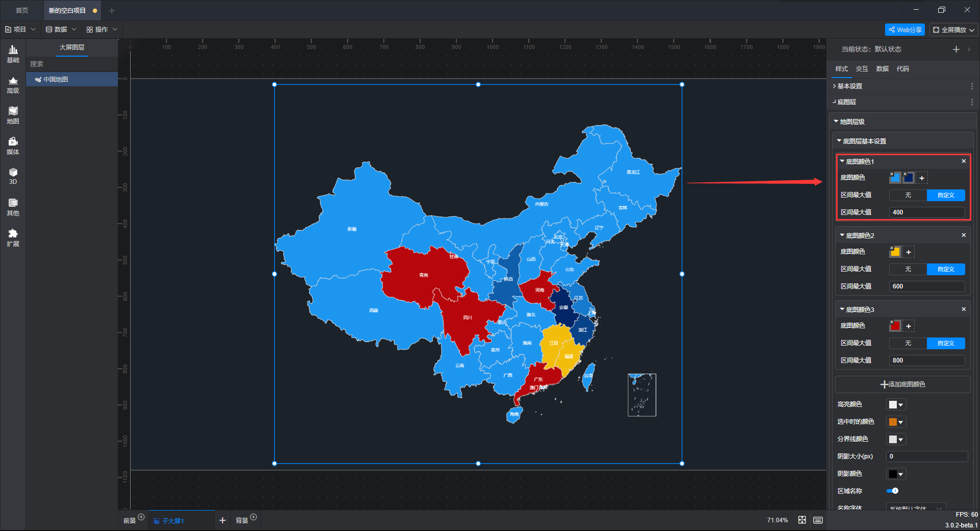The height and width of the screenshot is (531, 980).
Task: Add a new component state with the plus icon
Action: coord(956,49)
